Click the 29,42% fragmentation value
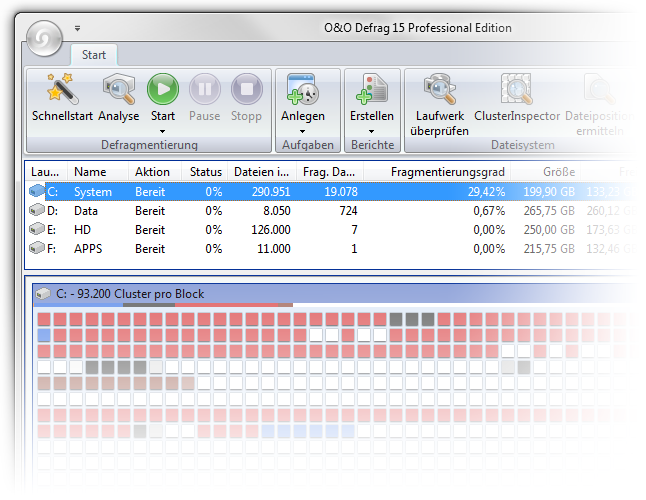 pos(486,192)
